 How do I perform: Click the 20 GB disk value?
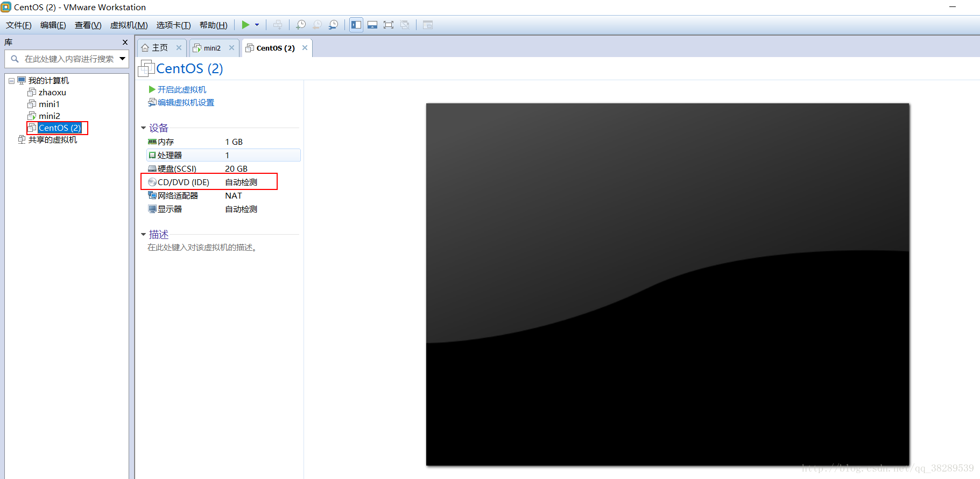click(x=236, y=168)
